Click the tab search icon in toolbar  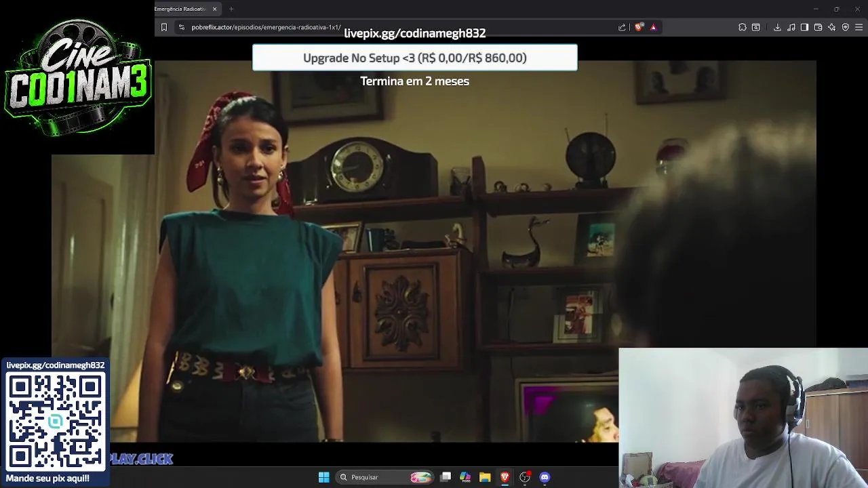coord(755,27)
